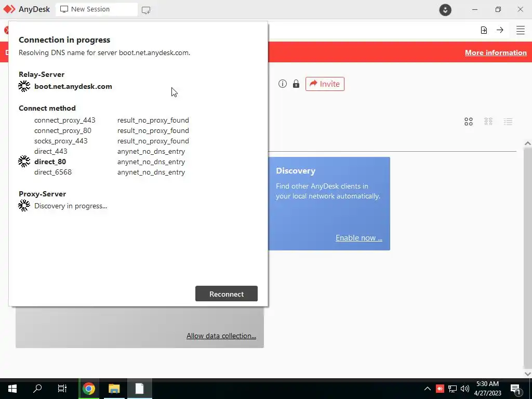Screen dimensions: 532x399
Task: Click the scrollbar down arrow
Action: pos(528,374)
